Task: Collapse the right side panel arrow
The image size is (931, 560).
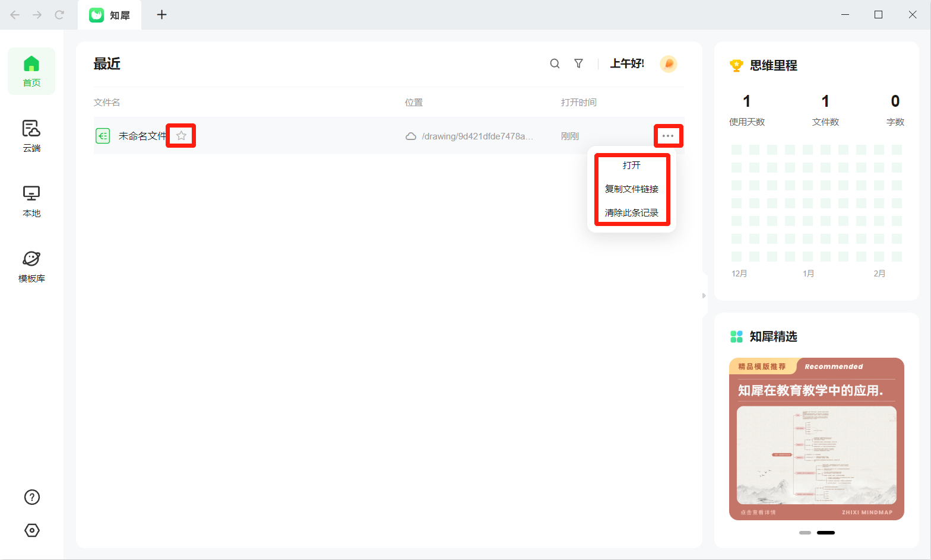Action: tap(704, 295)
